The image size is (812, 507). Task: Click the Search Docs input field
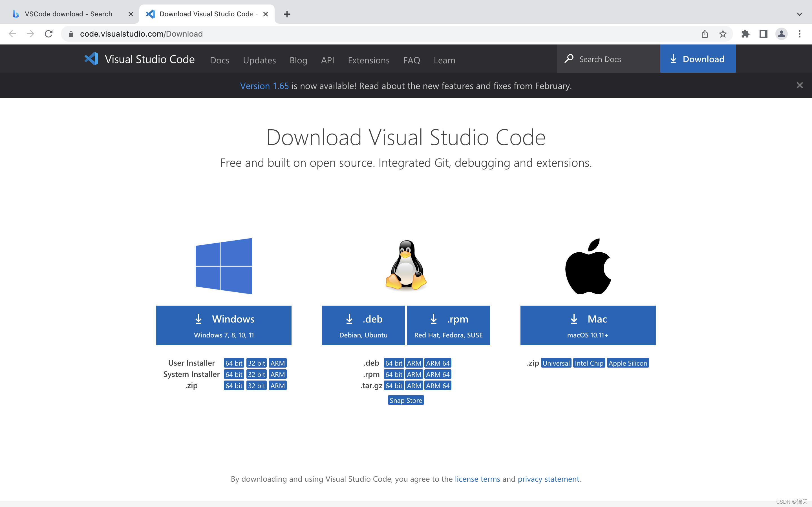coord(614,59)
